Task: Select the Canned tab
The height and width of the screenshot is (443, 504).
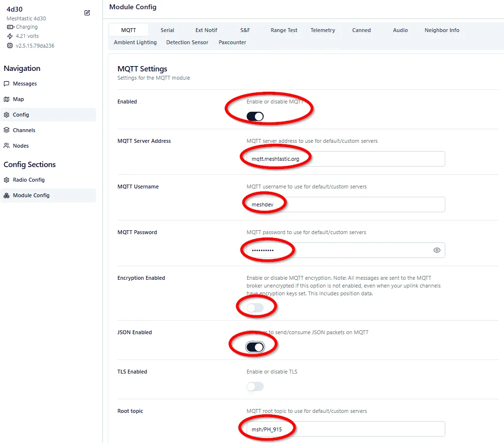Action: tap(361, 30)
